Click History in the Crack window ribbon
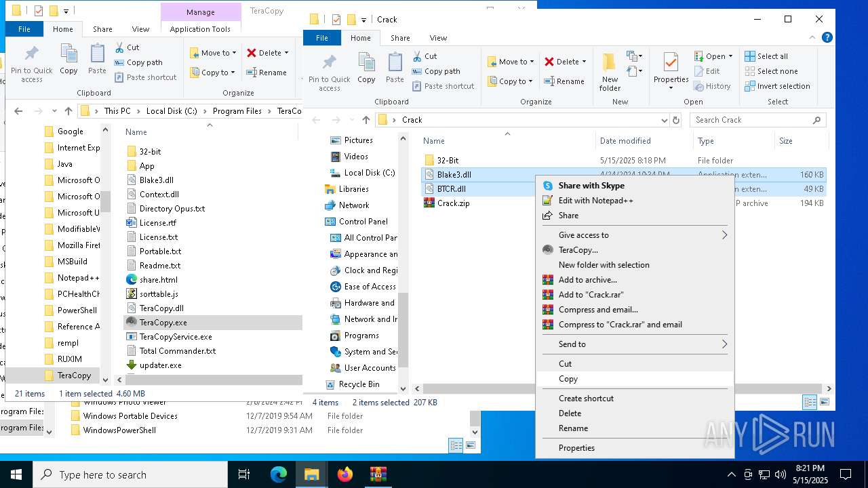868x488 pixels. (712, 86)
